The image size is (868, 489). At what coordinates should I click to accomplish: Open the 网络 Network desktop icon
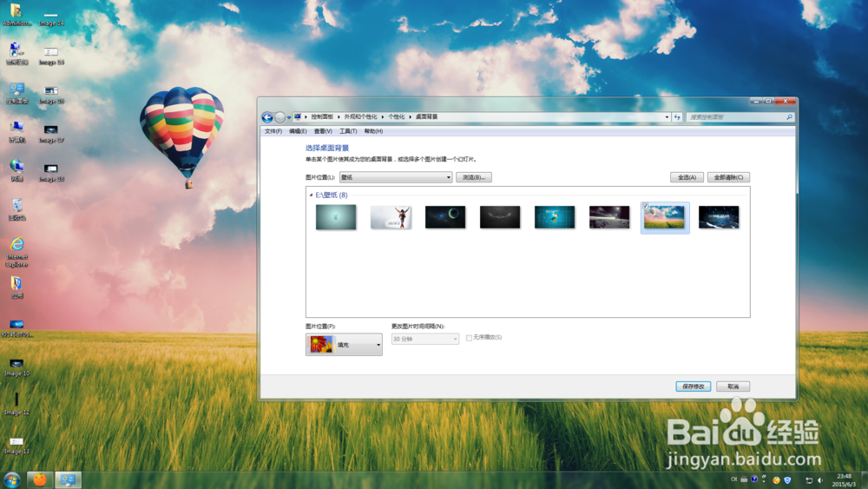16,170
